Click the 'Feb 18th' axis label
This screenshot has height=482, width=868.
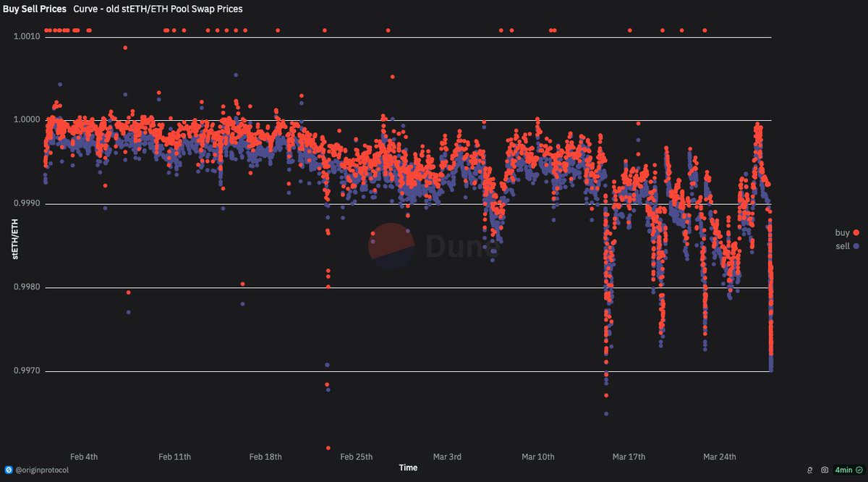coord(265,457)
